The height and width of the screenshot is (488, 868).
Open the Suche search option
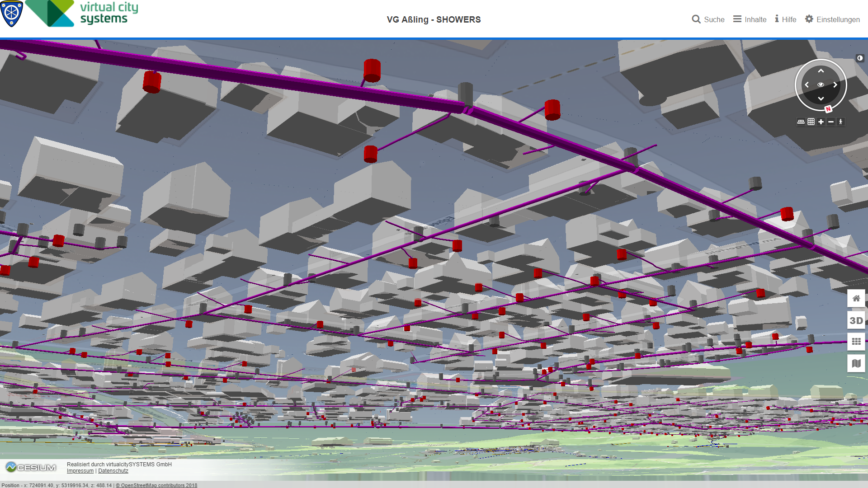point(708,19)
